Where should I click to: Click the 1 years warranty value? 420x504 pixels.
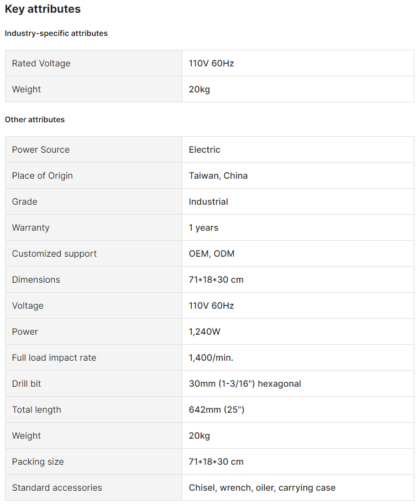pos(203,227)
